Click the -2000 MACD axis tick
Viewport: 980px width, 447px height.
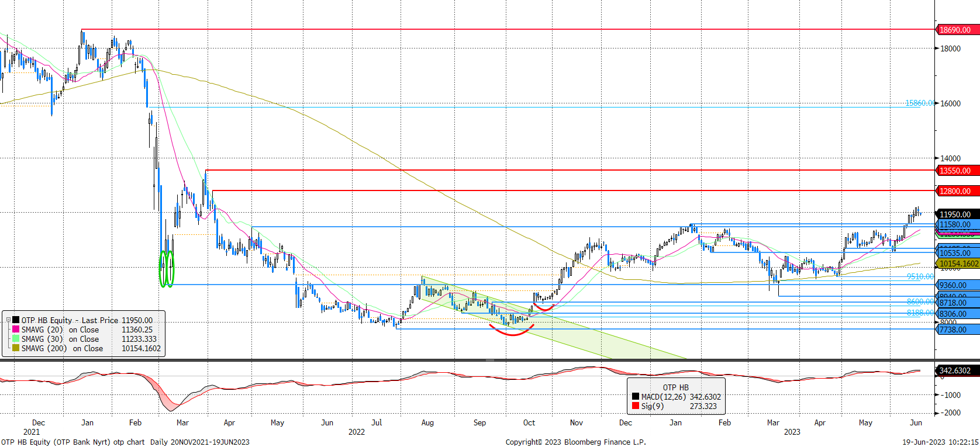pos(950,413)
